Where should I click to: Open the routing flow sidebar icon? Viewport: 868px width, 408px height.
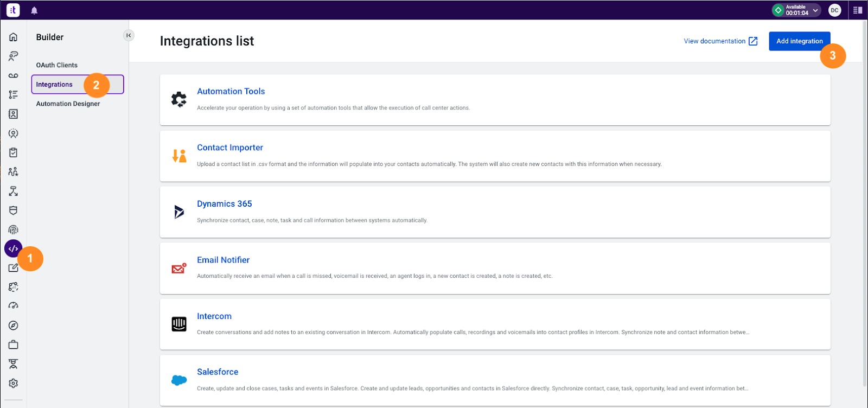pos(13,191)
